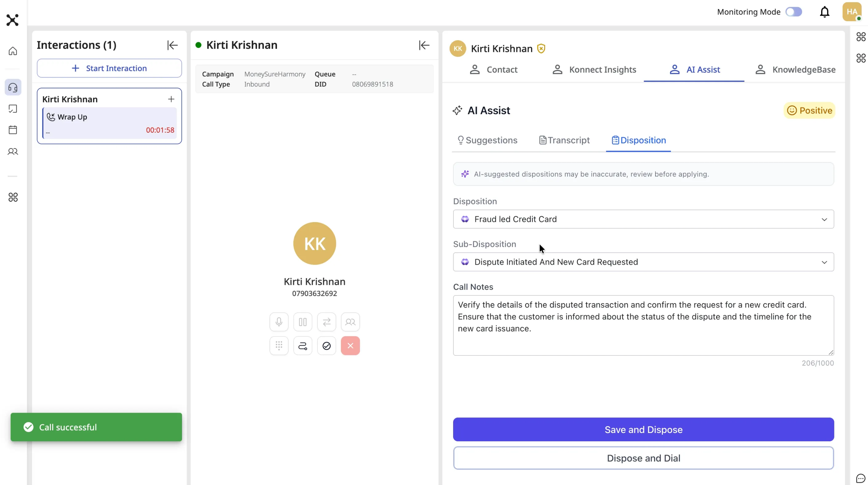The height and width of the screenshot is (485, 868).
Task: Toggle the Monitoring Mode switch
Action: [x=793, y=12]
